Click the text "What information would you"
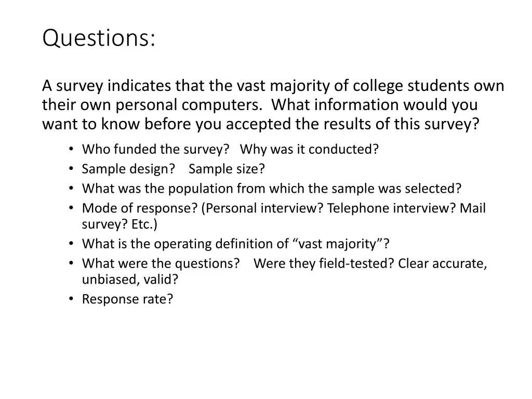Screen dimensions: 532x399 pyautogui.click(x=375, y=105)
